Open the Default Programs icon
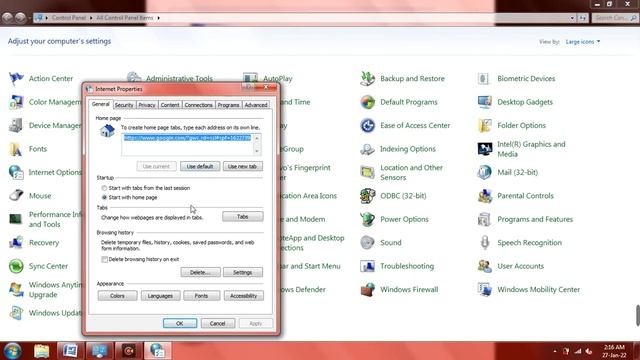The height and width of the screenshot is (360, 640). (367, 102)
